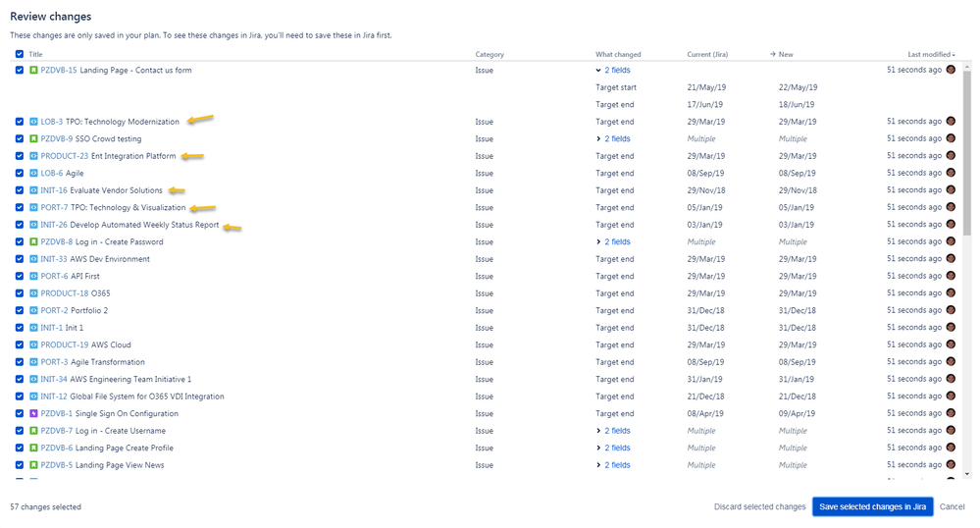Click the story icon beside PZDVB-15
This screenshot has height=528, width=980.
click(x=33, y=70)
